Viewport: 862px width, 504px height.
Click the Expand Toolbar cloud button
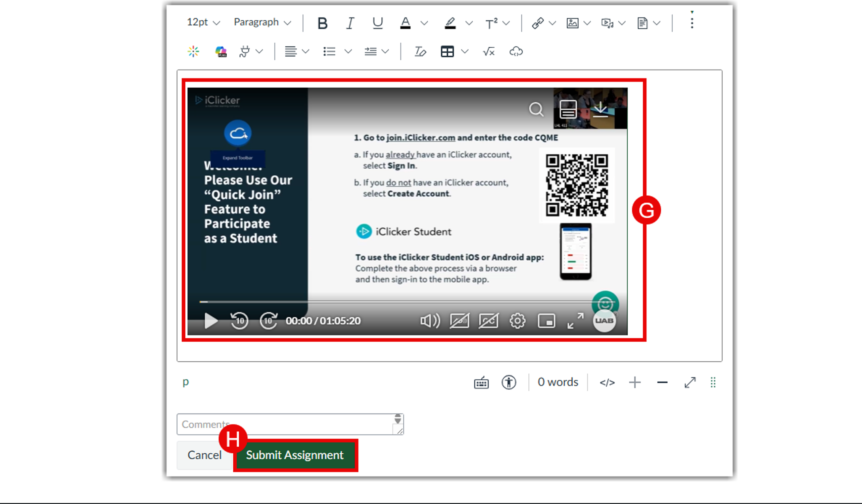pos(238,133)
